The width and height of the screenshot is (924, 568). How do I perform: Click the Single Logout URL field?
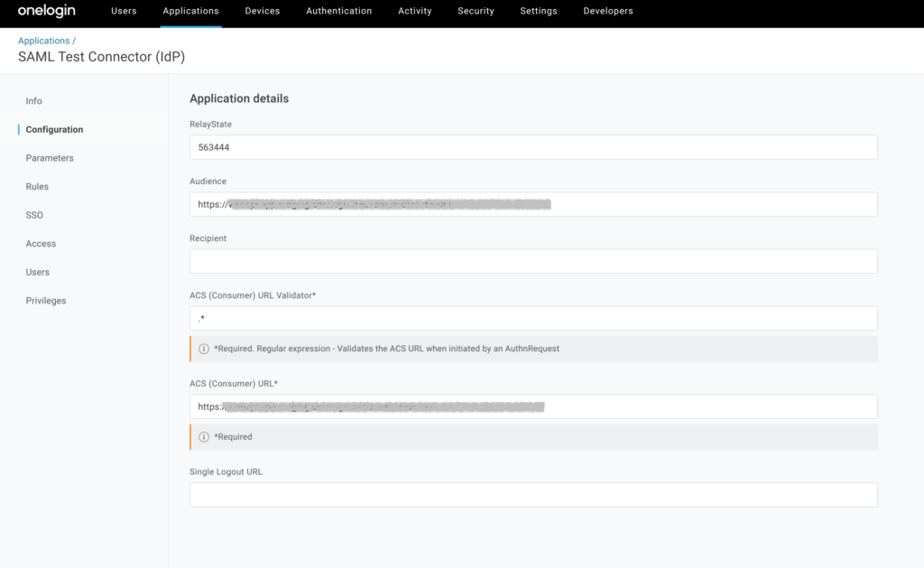pos(533,495)
